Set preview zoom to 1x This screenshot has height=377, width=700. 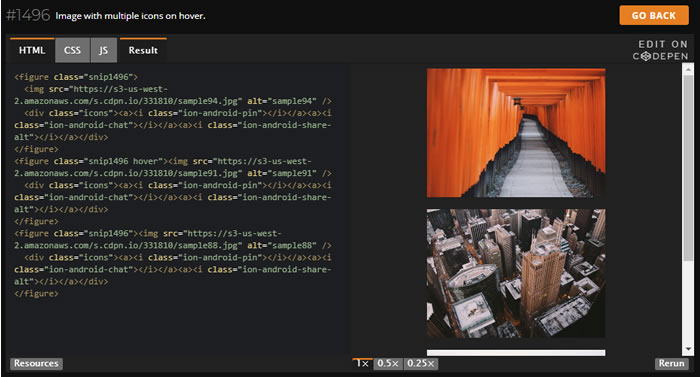click(x=362, y=364)
